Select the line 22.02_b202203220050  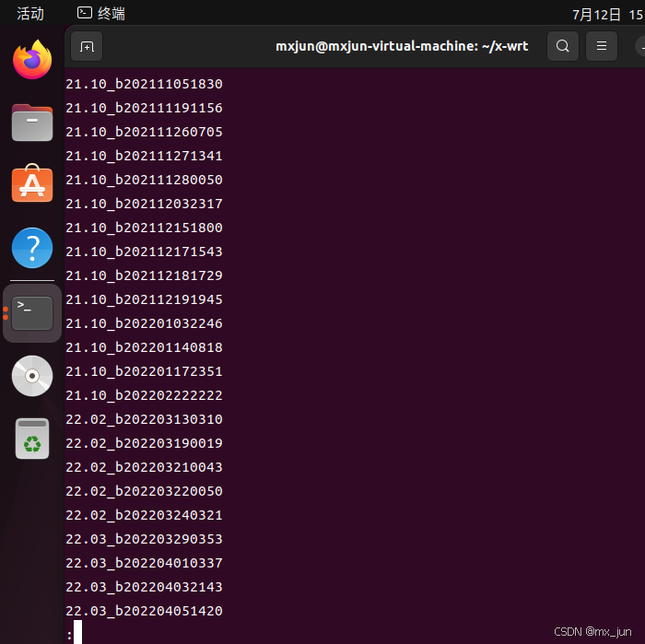(144, 491)
